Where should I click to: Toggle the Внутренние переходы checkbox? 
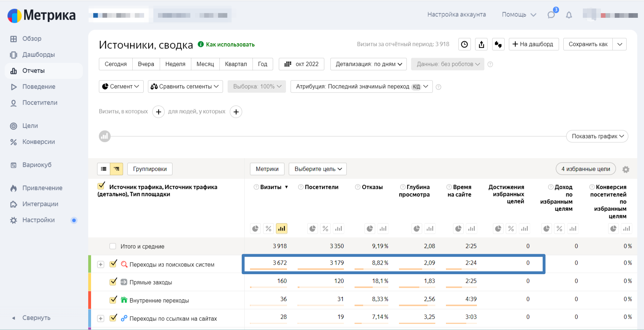click(113, 300)
